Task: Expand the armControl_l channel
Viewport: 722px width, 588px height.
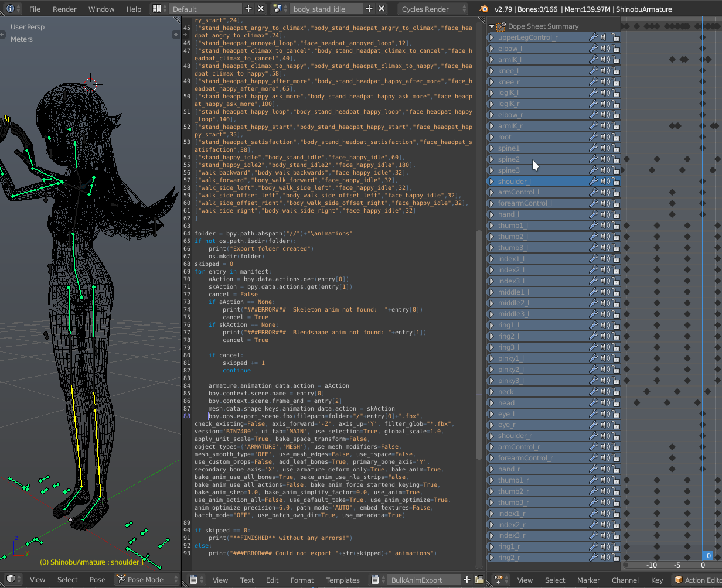Action: coord(492,192)
